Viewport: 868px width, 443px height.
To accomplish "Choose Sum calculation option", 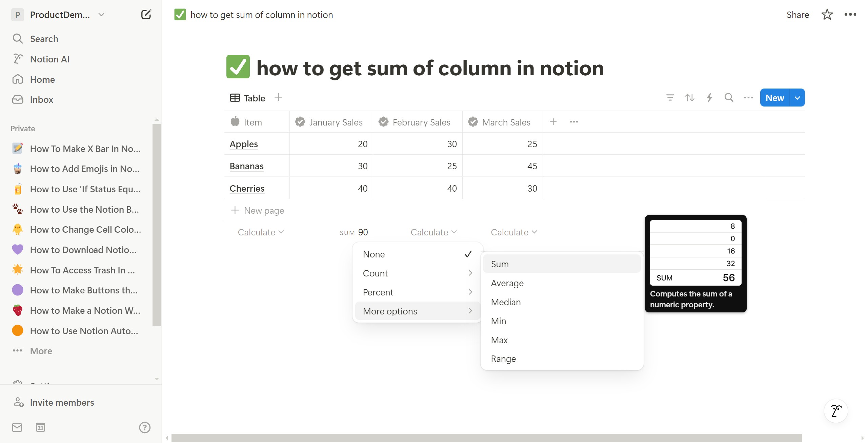I will tap(562, 264).
